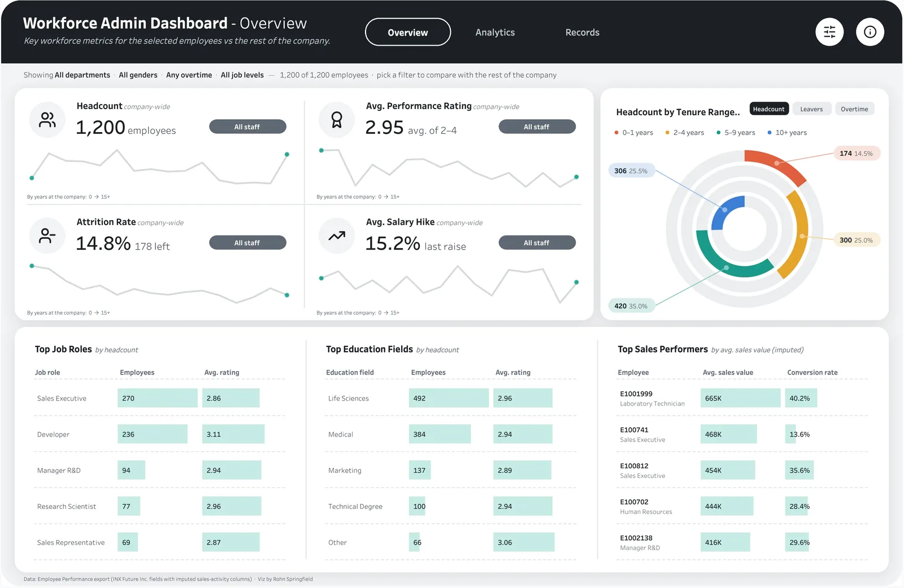Select the Manager R&D row

(159, 471)
